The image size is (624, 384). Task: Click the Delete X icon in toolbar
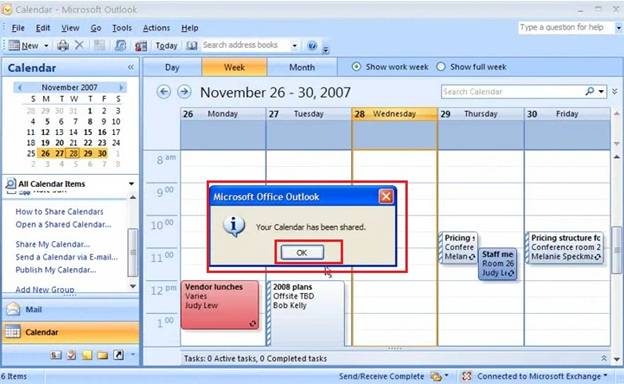[79, 45]
